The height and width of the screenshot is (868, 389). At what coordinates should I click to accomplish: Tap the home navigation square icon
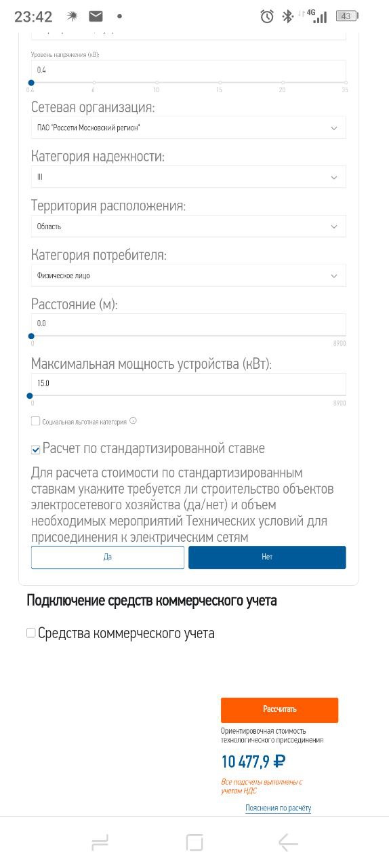point(194,842)
